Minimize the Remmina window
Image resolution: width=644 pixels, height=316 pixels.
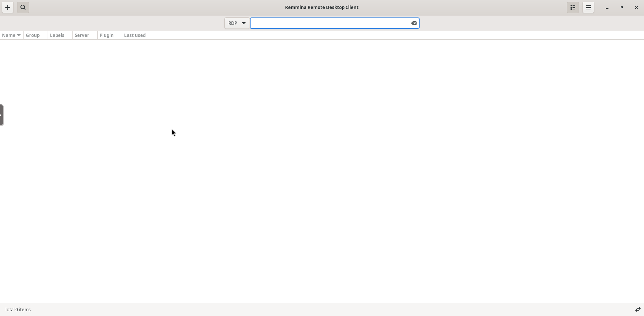607,7
